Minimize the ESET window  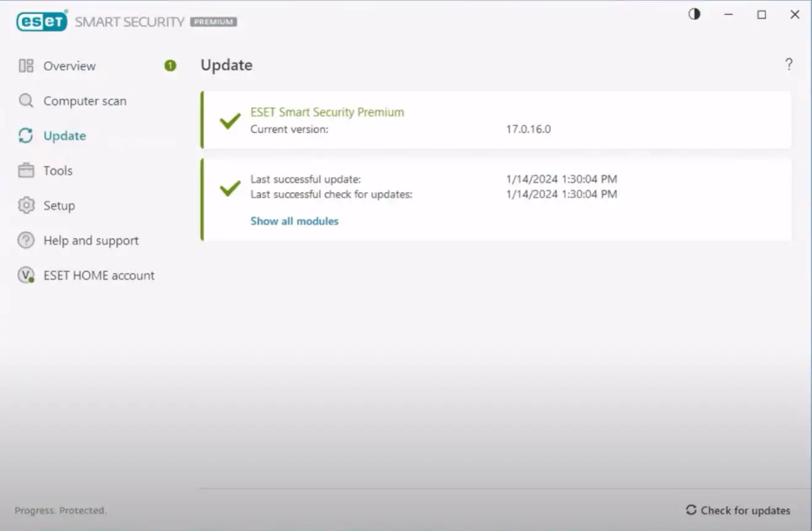point(728,15)
